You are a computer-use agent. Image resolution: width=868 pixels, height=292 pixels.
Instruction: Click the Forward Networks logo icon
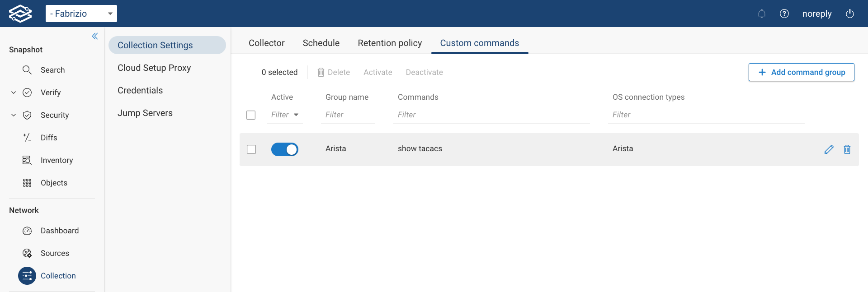(20, 14)
